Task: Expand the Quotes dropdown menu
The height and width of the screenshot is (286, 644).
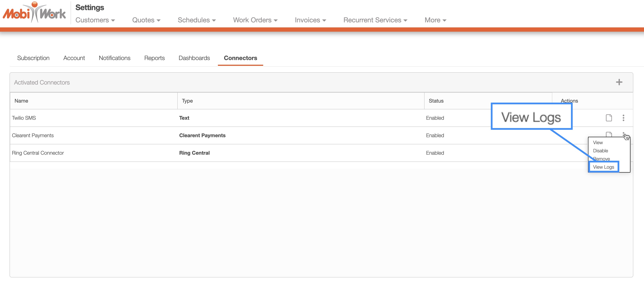Action: click(146, 20)
